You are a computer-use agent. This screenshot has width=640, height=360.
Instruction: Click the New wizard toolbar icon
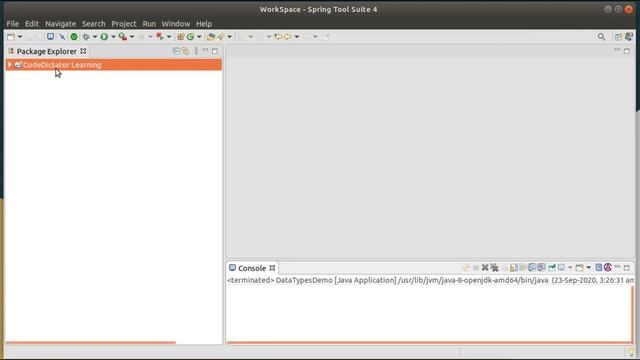click(x=11, y=37)
